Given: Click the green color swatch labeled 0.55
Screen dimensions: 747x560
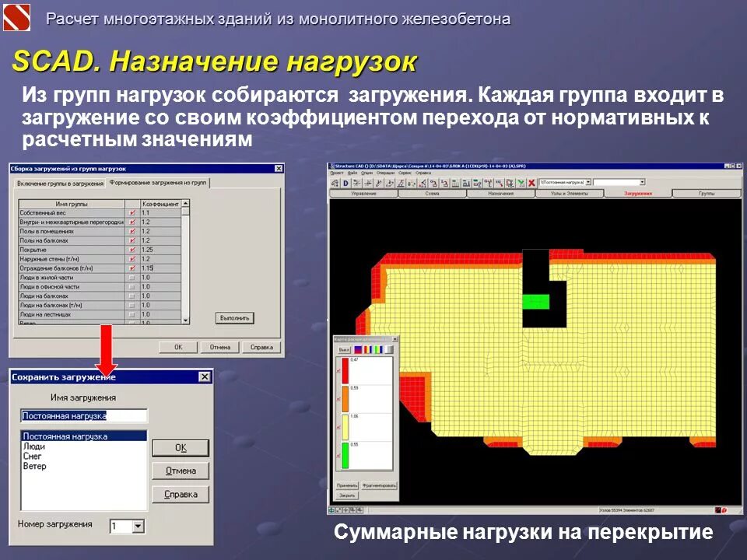Looking at the screenshot, I should [345, 456].
